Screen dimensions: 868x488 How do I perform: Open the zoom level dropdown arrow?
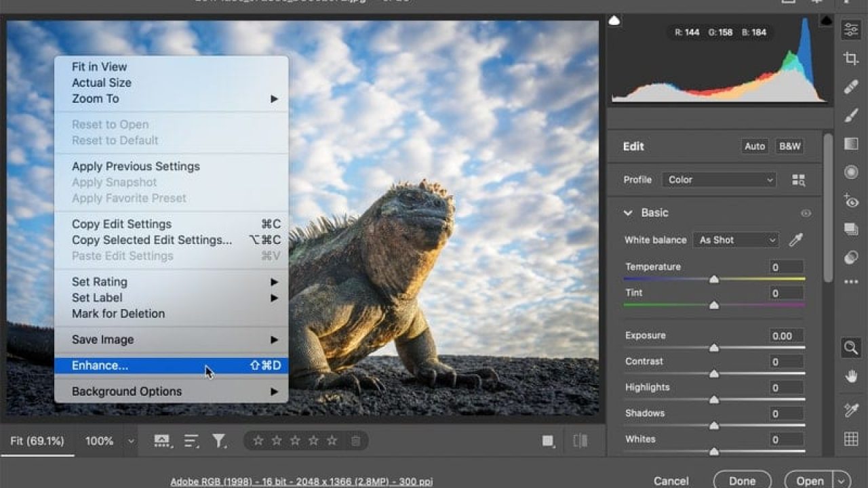(130, 441)
